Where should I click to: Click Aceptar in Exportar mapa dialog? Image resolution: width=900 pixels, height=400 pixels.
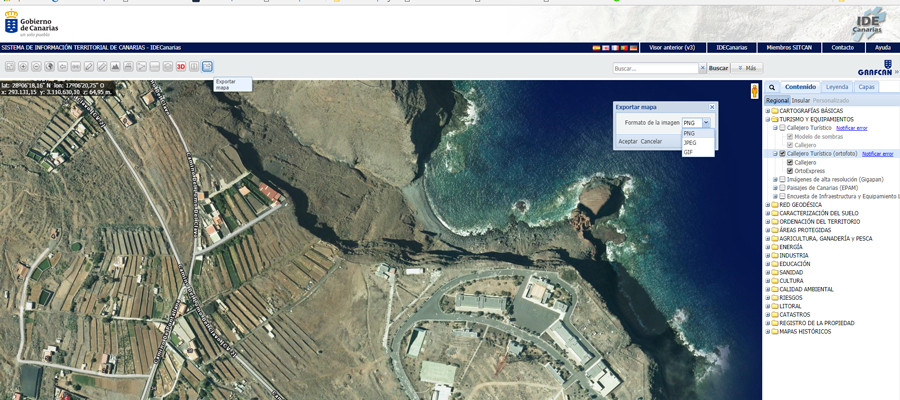(628, 141)
